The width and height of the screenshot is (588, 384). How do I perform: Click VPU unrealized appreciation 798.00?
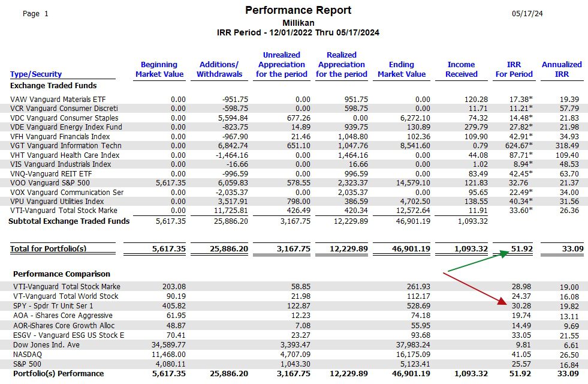click(x=298, y=201)
